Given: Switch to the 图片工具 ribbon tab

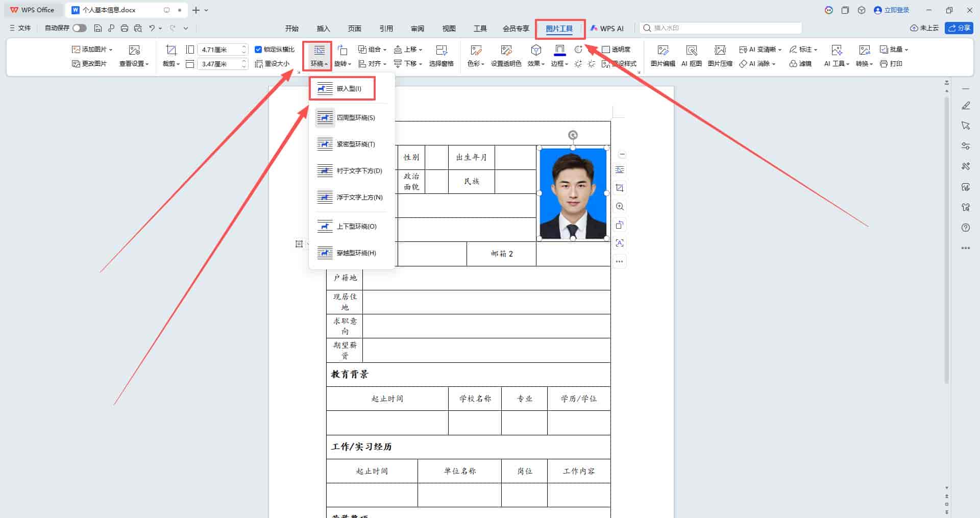Looking at the screenshot, I should (559, 29).
